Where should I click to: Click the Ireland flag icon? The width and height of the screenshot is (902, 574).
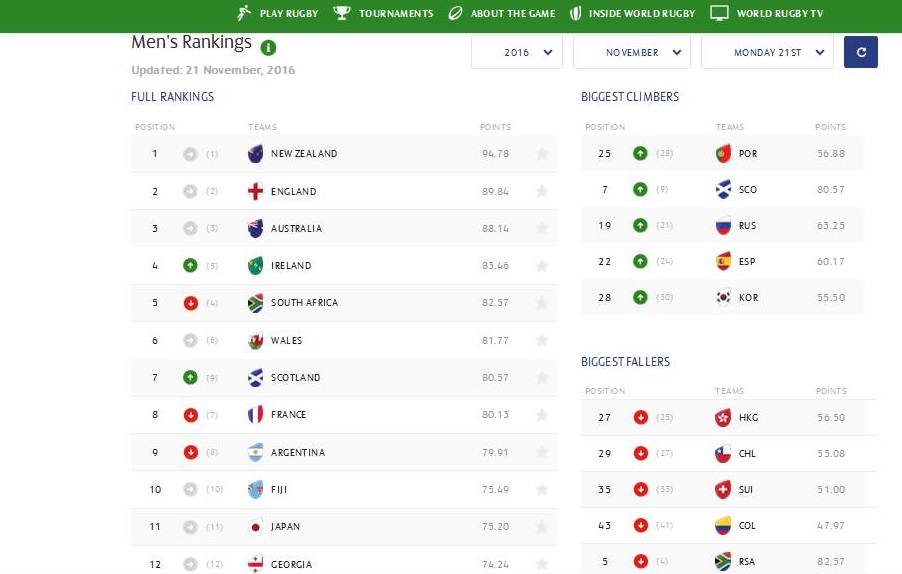tap(256, 266)
